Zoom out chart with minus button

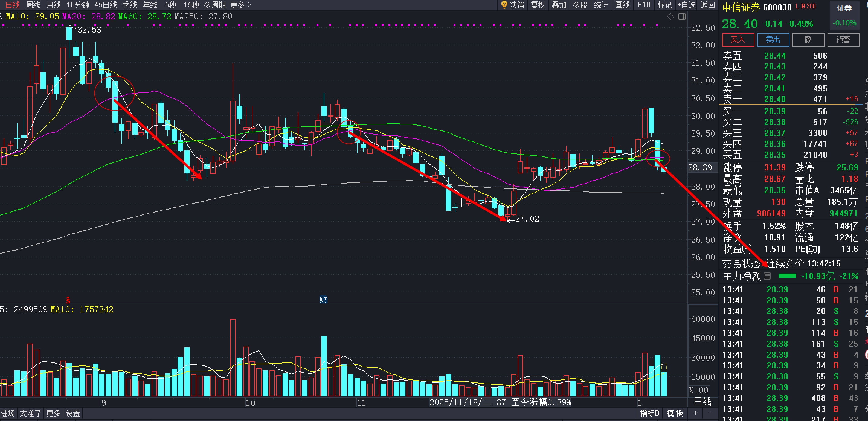710,413
